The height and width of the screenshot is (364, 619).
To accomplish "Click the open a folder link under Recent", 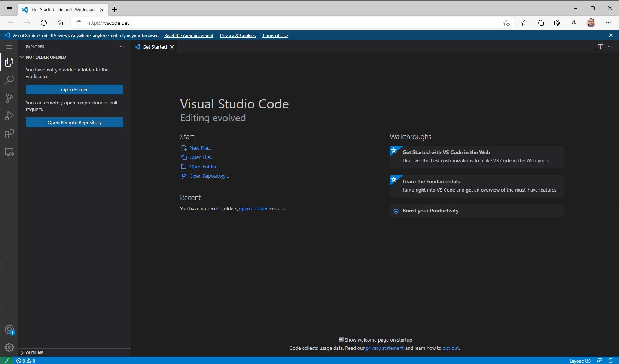I will (x=253, y=208).
